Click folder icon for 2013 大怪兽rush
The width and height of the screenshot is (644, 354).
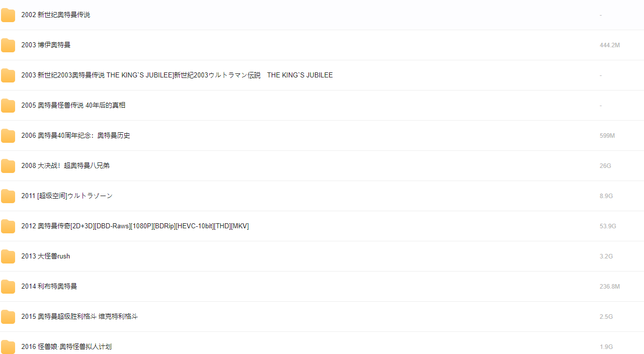point(8,256)
